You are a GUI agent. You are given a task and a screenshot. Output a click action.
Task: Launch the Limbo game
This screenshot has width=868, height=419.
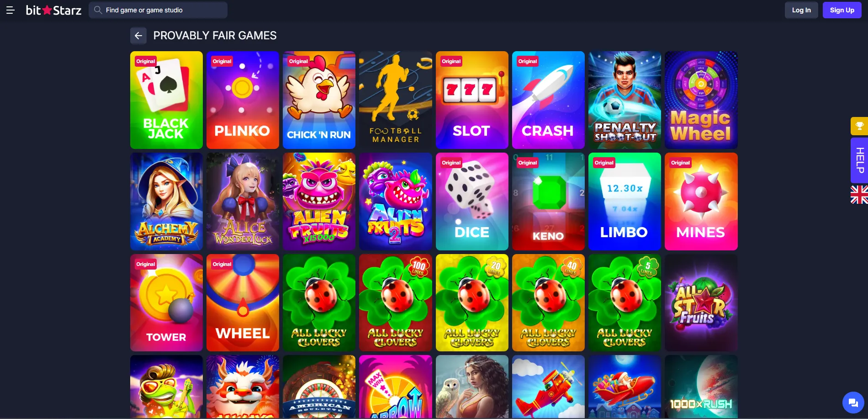coord(625,202)
